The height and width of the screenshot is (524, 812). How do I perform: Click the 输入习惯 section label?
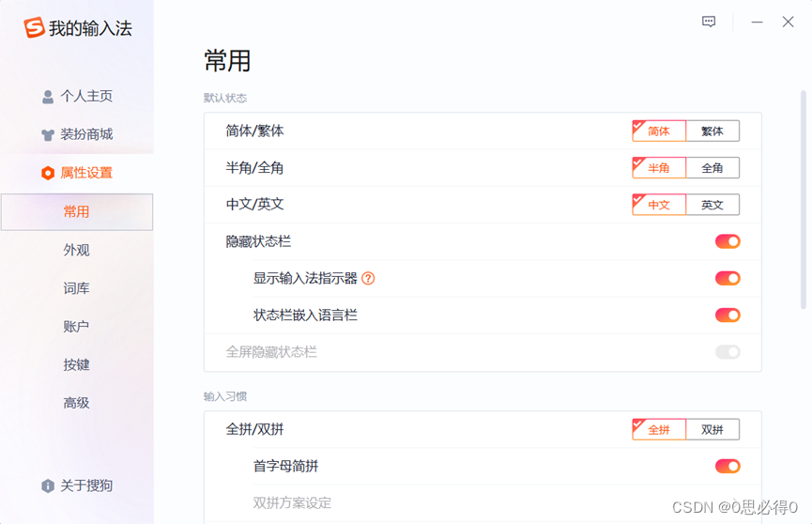224,396
